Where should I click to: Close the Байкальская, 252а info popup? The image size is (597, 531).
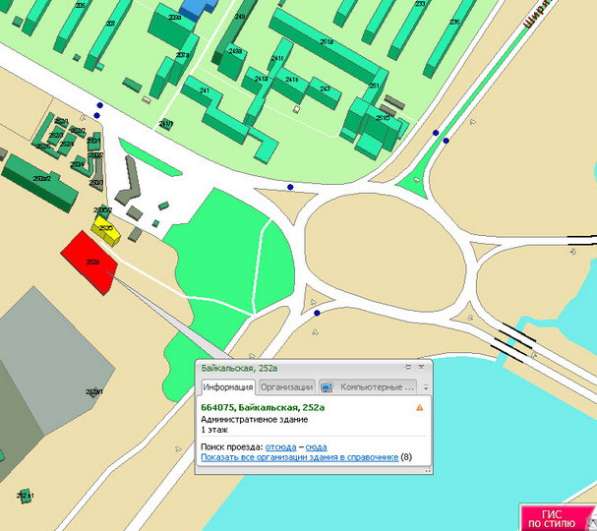pos(421,367)
